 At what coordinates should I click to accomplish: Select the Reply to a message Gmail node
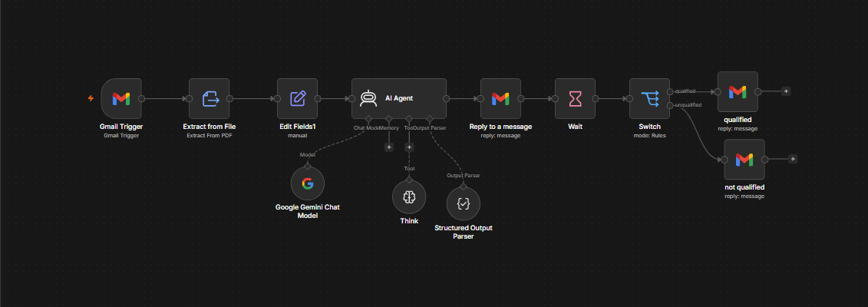[x=500, y=98]
